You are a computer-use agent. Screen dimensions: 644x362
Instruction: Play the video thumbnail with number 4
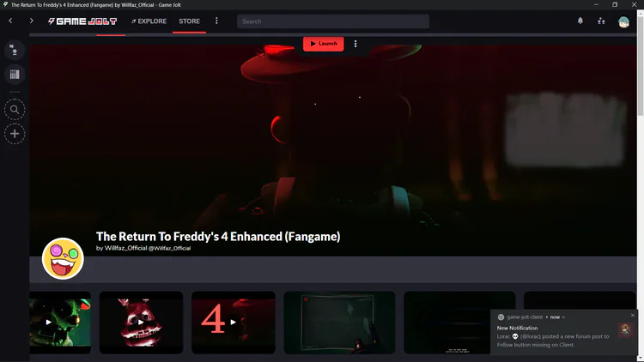(x=234, y=323)
